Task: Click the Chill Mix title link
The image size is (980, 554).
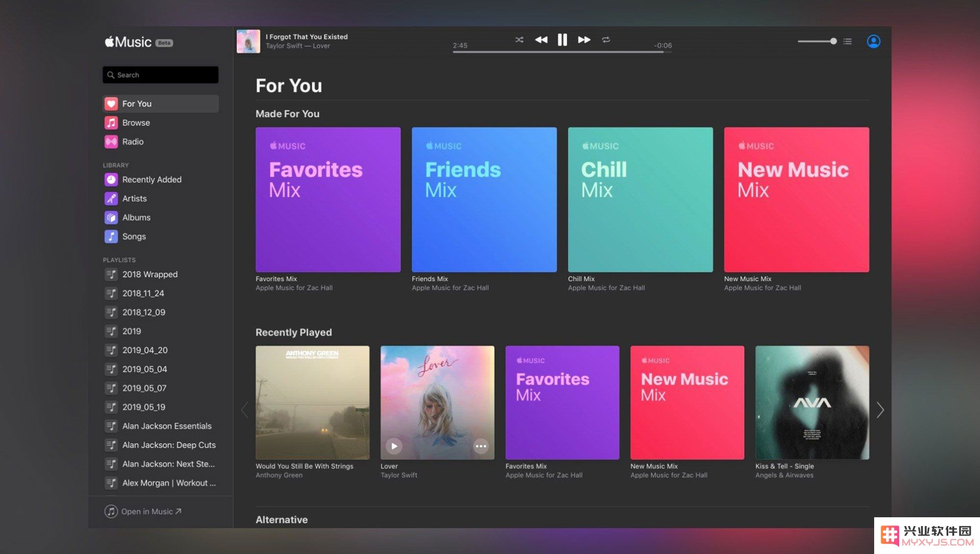Action: pos(581,279)
